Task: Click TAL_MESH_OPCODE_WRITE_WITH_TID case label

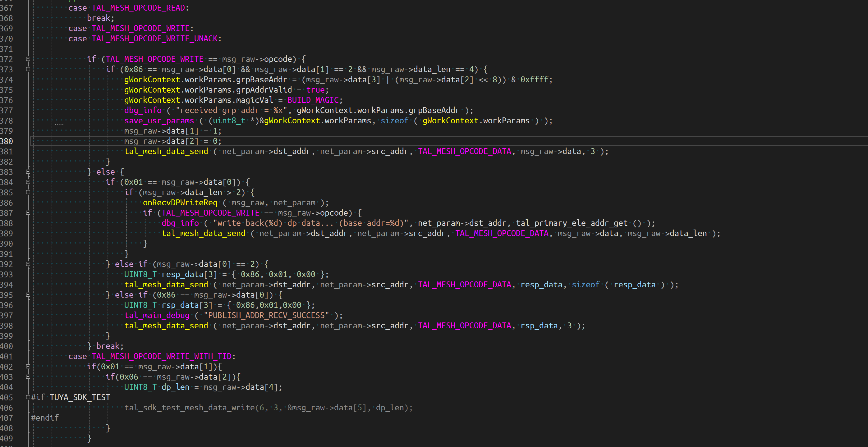Action: coord(162,356)
